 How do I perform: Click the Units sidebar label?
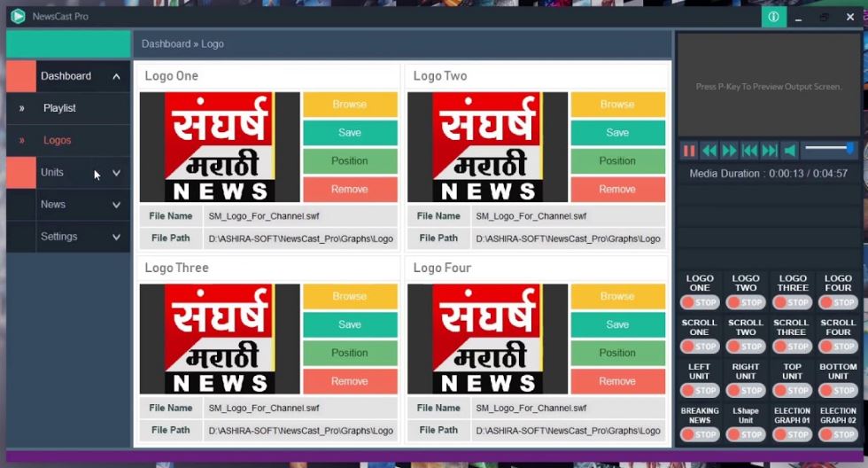coord(52,172)
